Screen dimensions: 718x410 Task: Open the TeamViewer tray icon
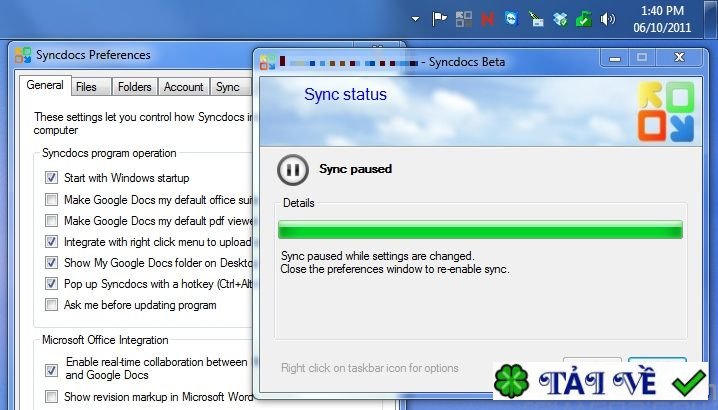click(x=511, y=18)
